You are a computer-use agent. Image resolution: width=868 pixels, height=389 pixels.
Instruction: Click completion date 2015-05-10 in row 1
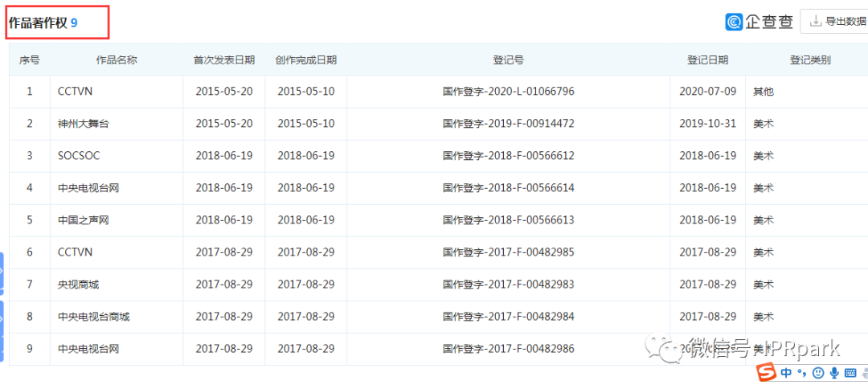tap(306, 92)
